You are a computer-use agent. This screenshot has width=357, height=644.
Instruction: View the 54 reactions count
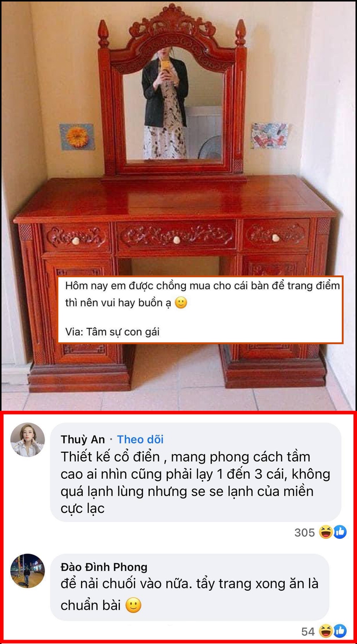(x=308, y=632)
